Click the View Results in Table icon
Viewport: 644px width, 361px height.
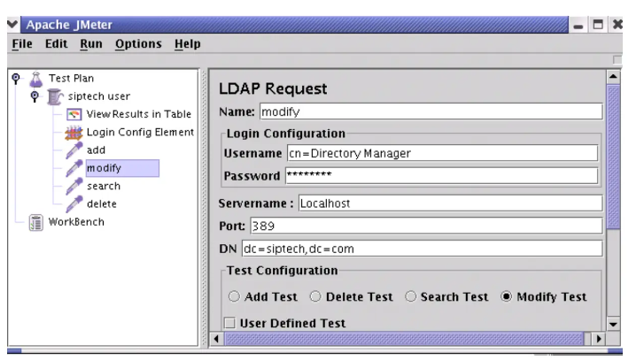(x=74, y=114)
